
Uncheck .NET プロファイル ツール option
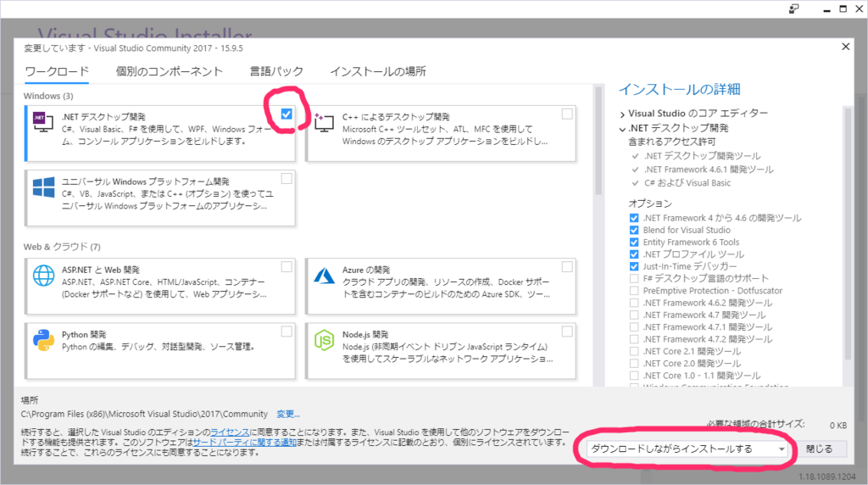634,254
